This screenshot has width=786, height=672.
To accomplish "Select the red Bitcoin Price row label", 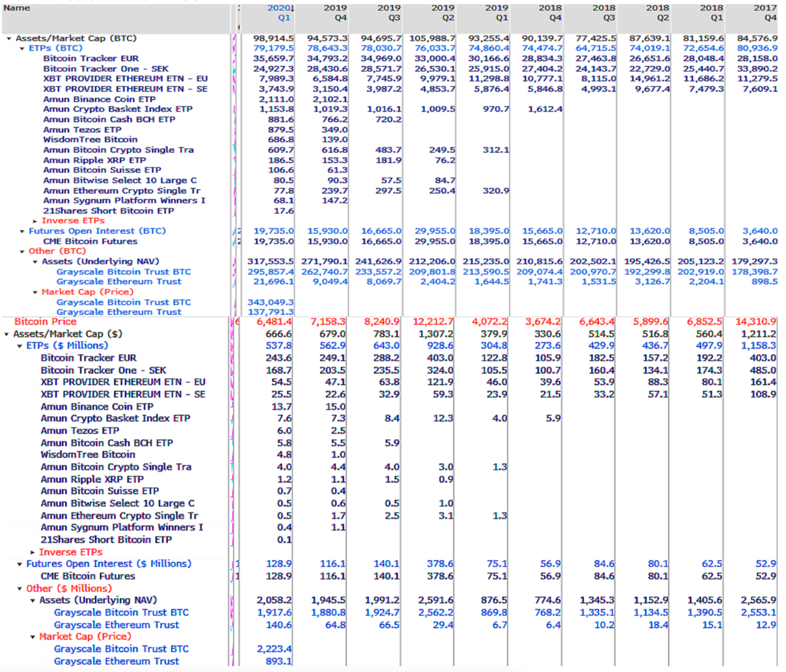I will (45, 322).
